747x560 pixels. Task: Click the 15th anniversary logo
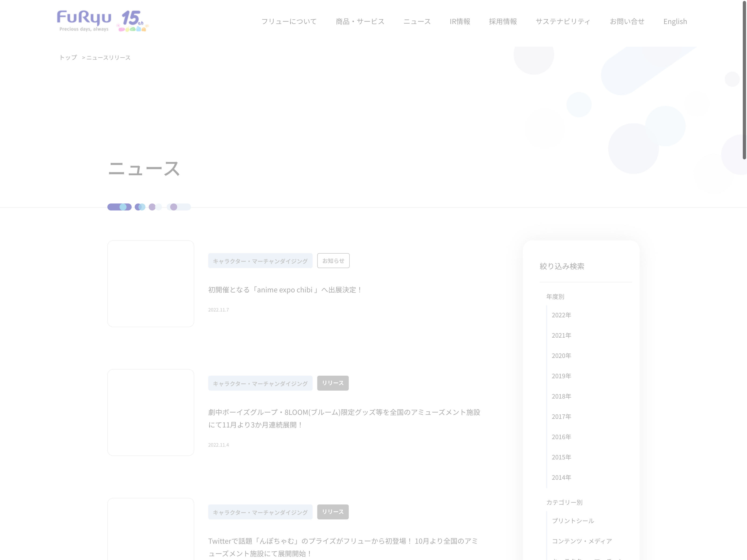click(x=133, y=21)
